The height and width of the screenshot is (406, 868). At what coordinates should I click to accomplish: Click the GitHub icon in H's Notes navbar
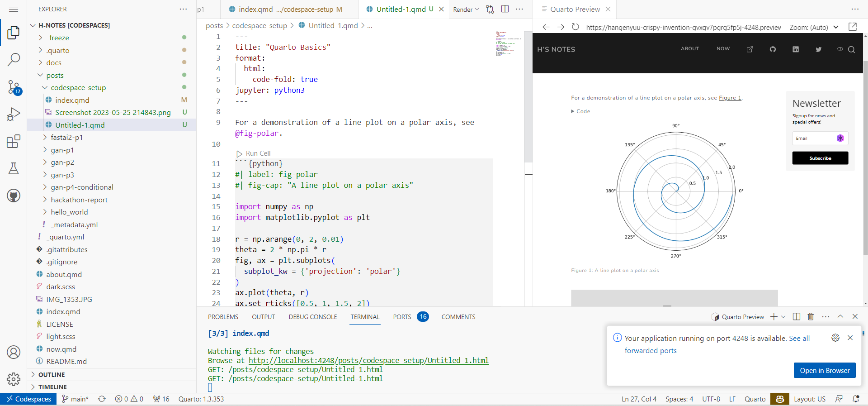pos(773,49)
